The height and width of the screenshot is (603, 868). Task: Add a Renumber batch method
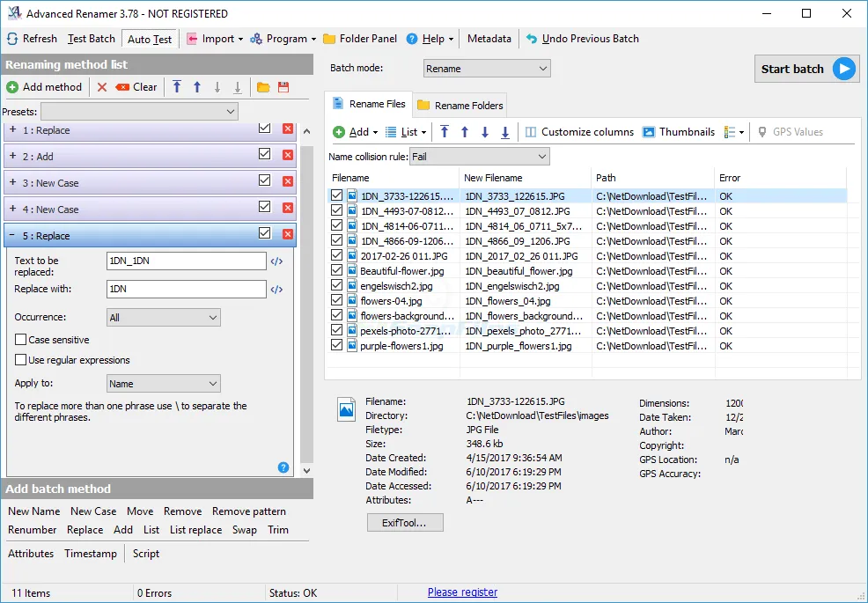(x=32, y=530)
